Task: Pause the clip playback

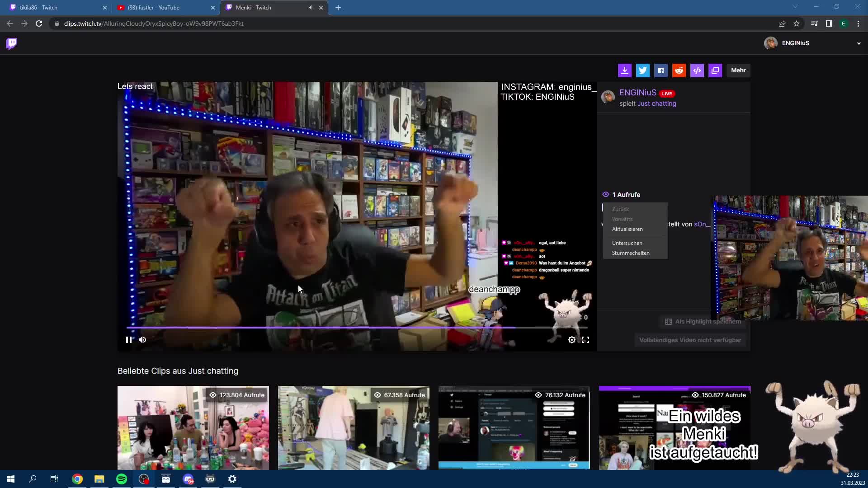Action: click(129, 340)
